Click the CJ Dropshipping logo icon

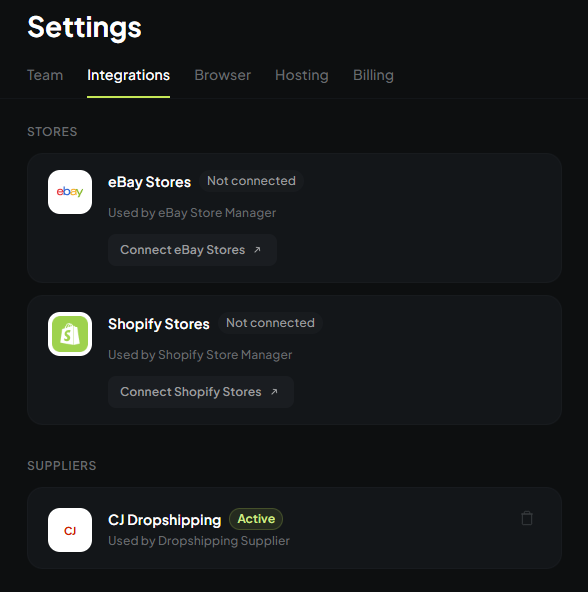tap(70, 530)
